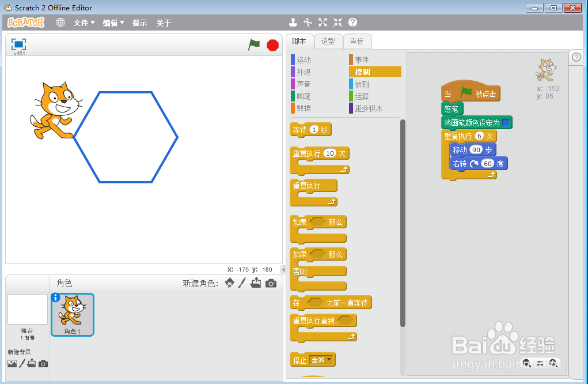588x384 pixels.
Task: Edit the move steps 90 in script
Action: pos(476,150)
